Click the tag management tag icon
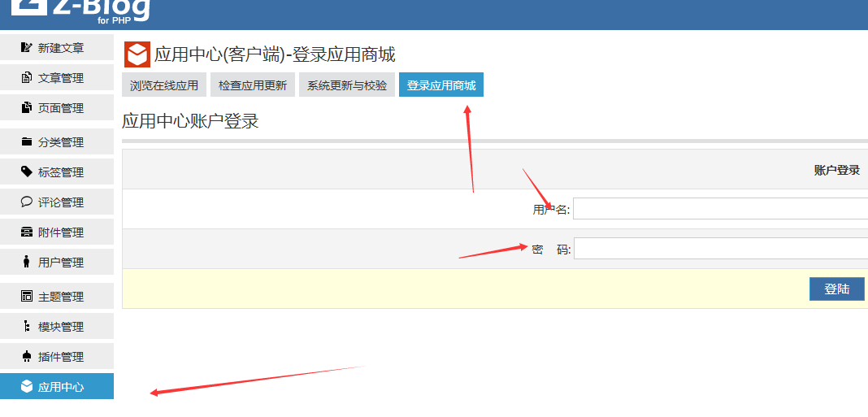This screenshot has height=417, width=868. (27, 172)
